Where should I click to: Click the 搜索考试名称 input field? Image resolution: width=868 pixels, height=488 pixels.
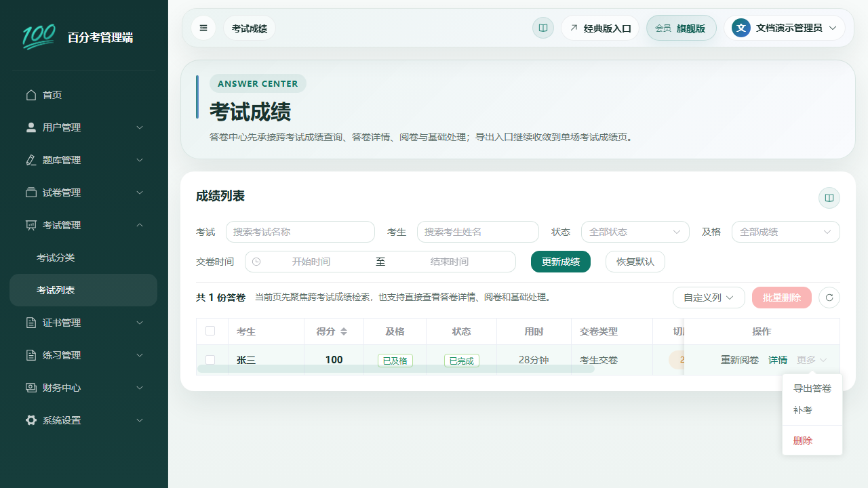pyautogui.click(x=300, y=232)
